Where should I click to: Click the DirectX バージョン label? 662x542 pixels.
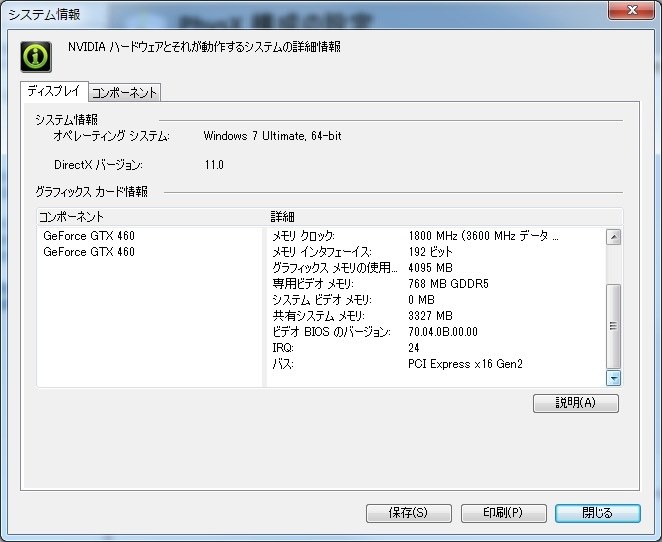pyautogui.click(x=98, y=165)
